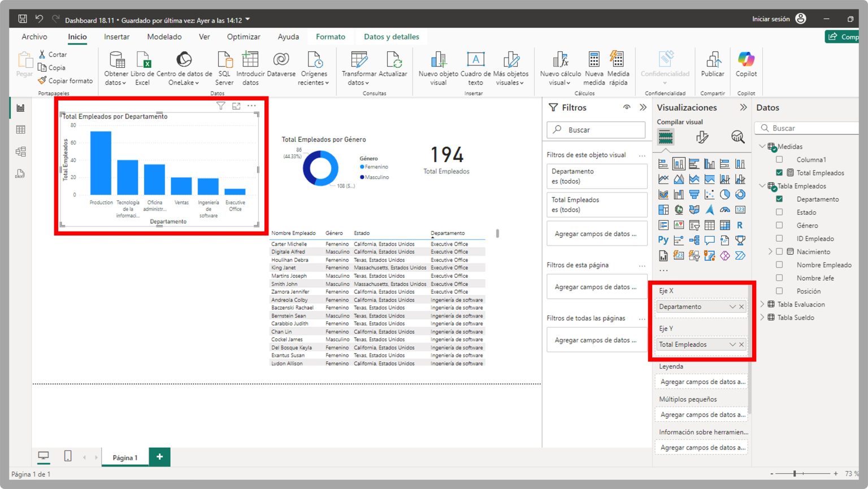Choose the Python visual icon
The height and width of the screenshot is (489, 868).
click(x=663, y=239)
